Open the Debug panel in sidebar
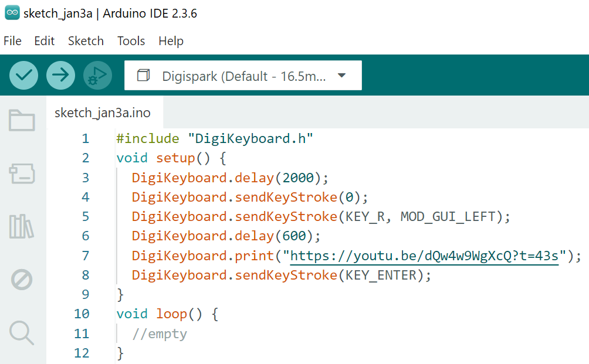Screen dimensions: 589x364 coord(22,280)
